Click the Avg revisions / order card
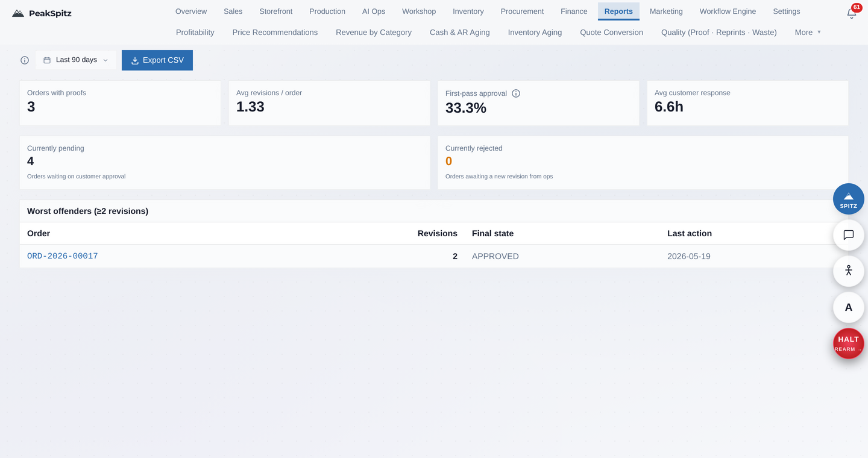The height and width of the screenshot is (458, 868). click(x=329, y=103)
